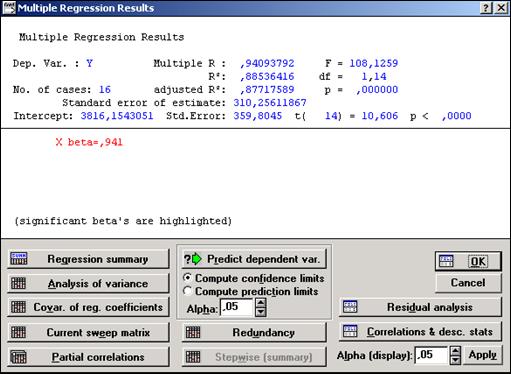The image size is (511, 374).
Task: Click the Alpha input field for prediction
Action: pos(237,307)
